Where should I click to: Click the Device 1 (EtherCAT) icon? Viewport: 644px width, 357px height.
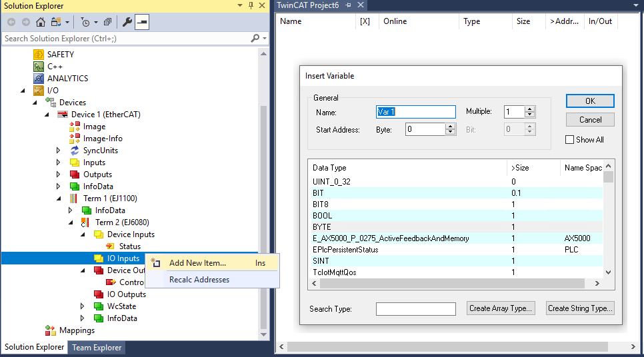[x=63, y=115]
